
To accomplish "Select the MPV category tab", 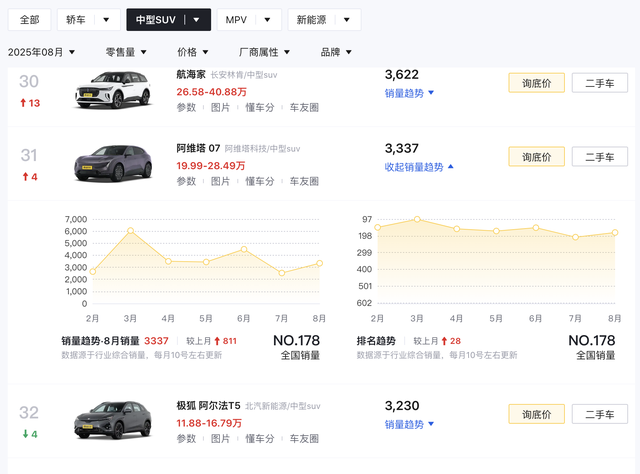I will tap(236, 20).
